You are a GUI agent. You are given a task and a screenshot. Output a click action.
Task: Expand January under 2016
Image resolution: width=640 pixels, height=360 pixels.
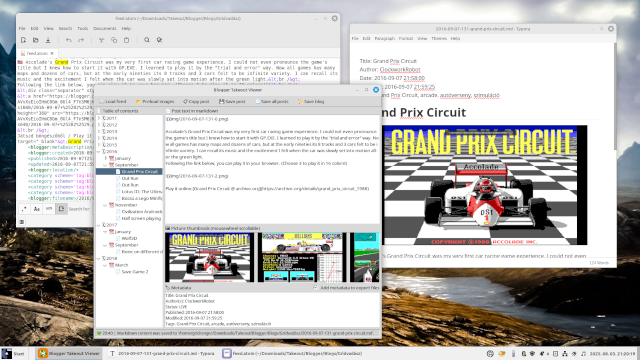pos(105,158)
